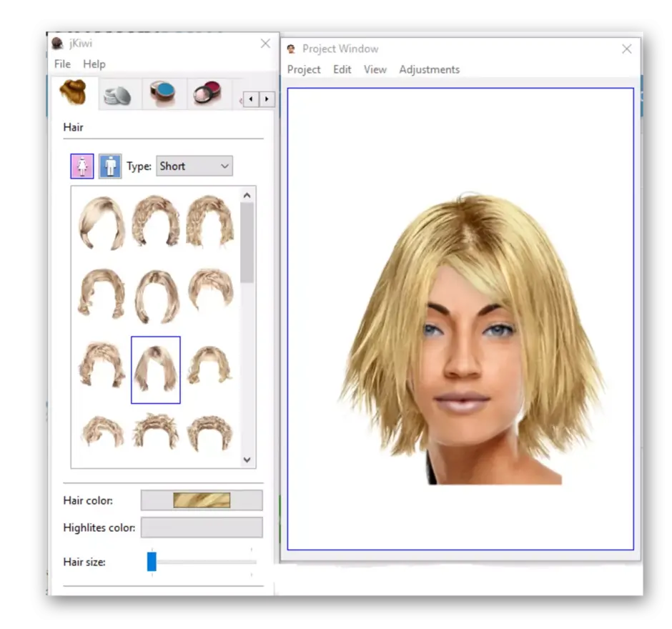Click hairstyle list scroll down arrow
Screen dimensions: 672x629
pos(247,460)
